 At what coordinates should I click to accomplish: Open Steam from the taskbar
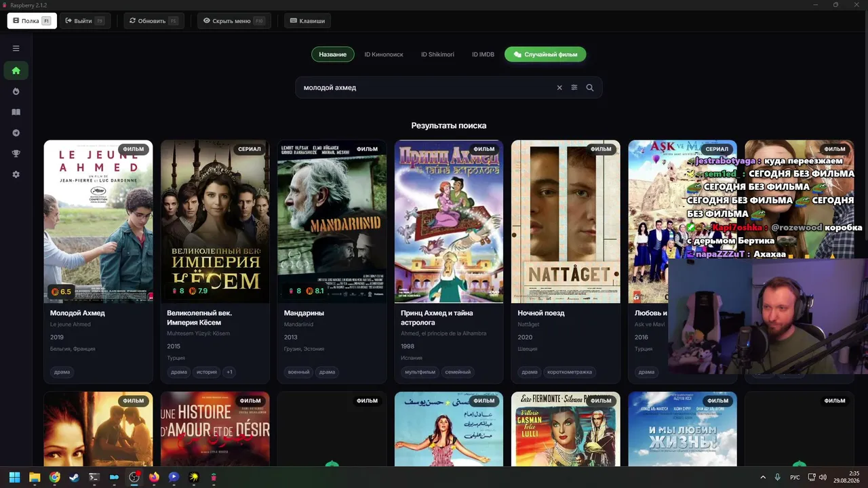pos(74,477)
